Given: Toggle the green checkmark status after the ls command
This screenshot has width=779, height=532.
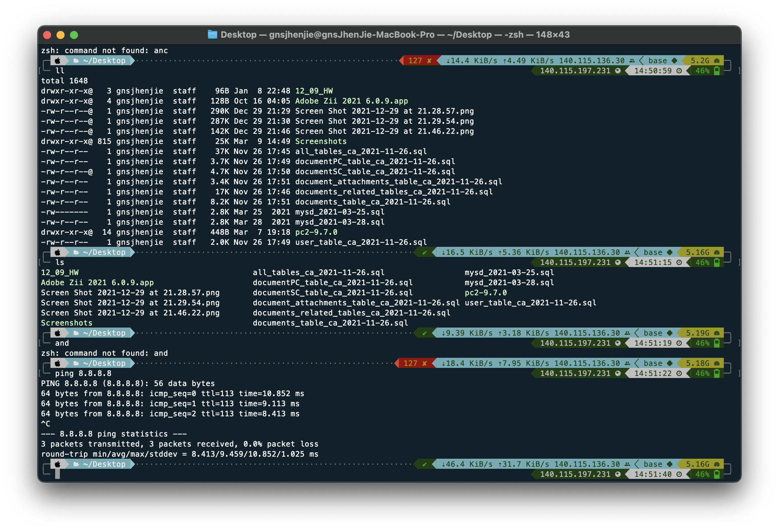Looking at the screenshot, I should coord(424,333).
